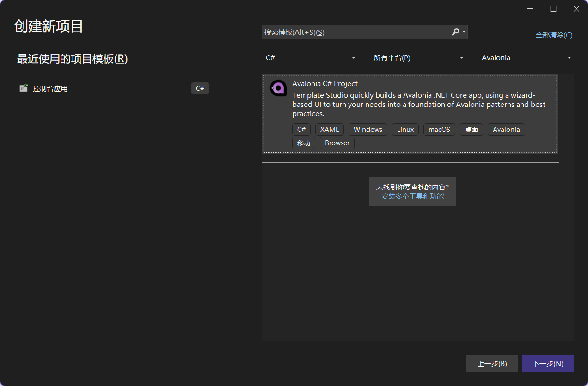This screenshot has height=386, width=588.
Task: Click the 最近使用的项目模板 heading
Action: (x=72, y=59)
